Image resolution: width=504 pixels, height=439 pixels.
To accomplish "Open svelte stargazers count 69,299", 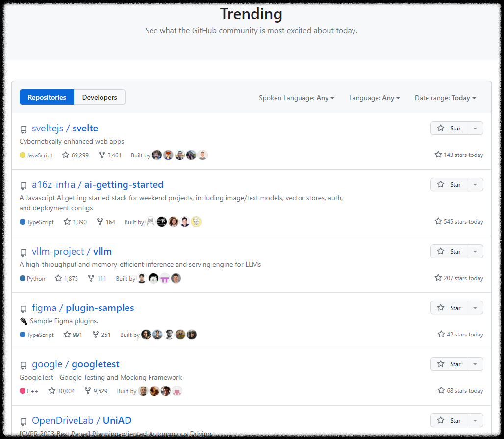I will pos(76,155).
